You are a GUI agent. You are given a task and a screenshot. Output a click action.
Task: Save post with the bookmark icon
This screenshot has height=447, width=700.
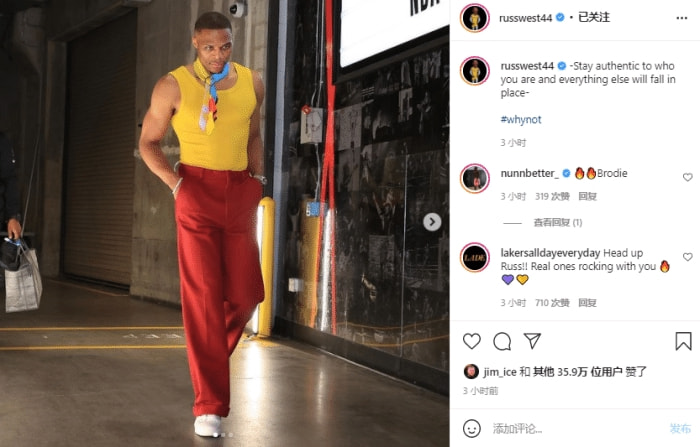pos(683,341)
